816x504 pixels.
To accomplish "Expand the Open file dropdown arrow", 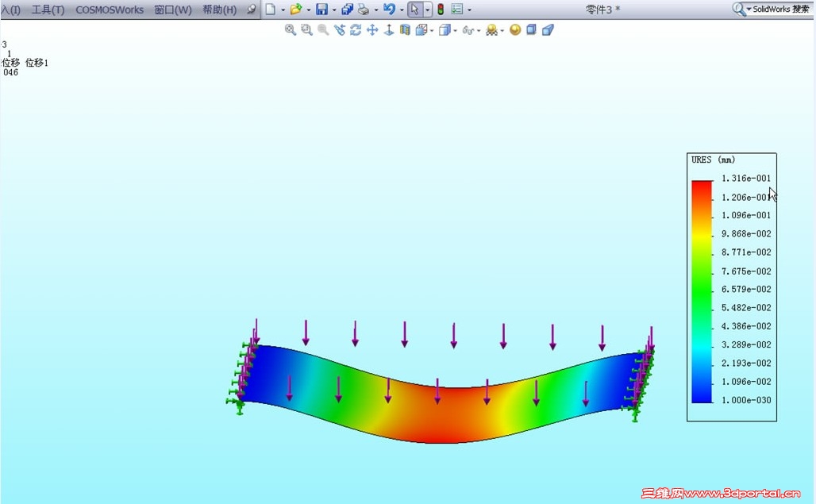I will tap(308, 10).
